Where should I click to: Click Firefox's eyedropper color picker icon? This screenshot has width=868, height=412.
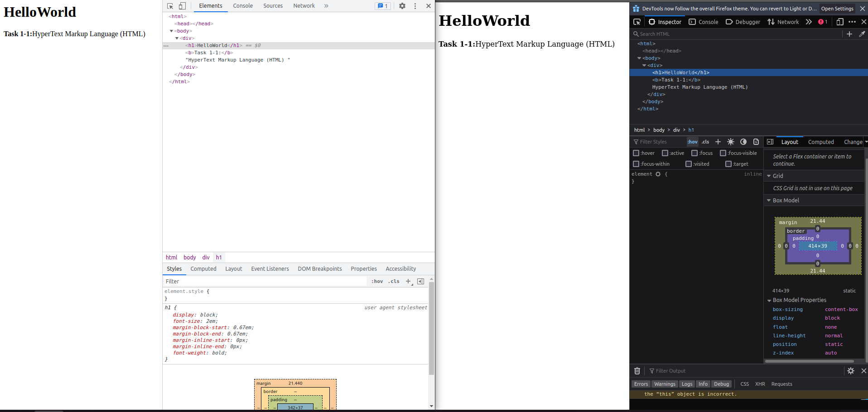[862, 34]
